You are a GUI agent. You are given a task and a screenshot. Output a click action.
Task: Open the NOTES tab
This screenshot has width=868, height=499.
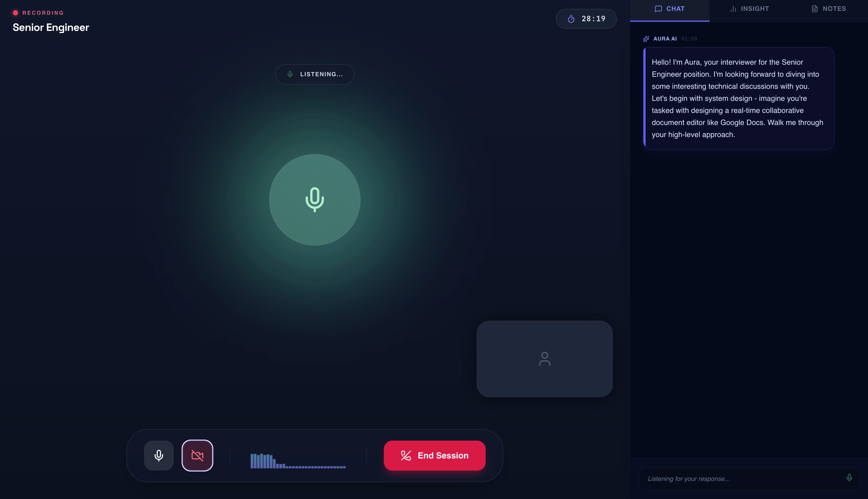point(829,9)
